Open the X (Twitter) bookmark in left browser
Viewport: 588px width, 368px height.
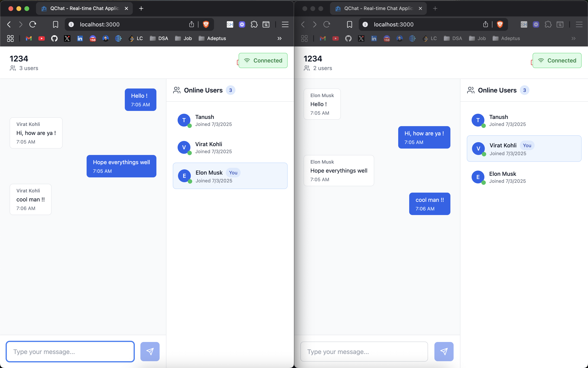coord(67,38)
